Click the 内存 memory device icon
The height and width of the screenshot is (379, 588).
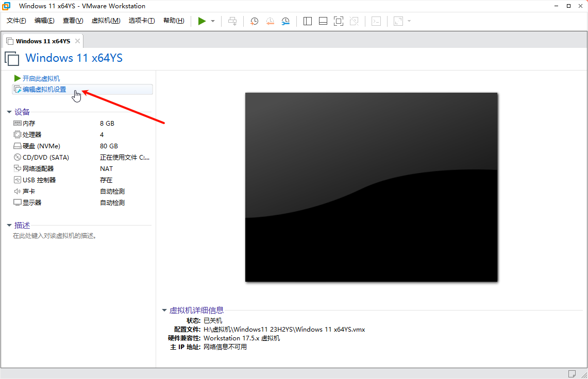17,124
